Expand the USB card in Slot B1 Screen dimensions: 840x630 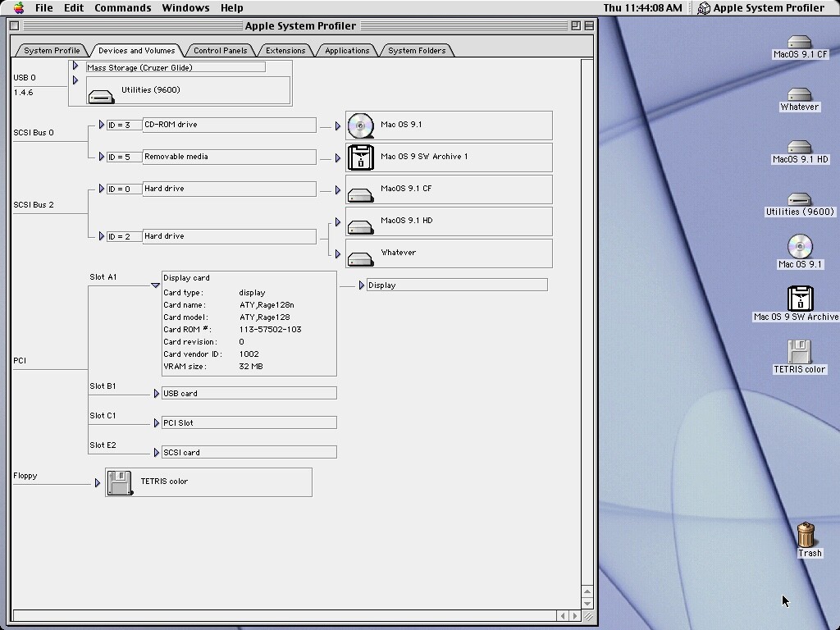157,394
